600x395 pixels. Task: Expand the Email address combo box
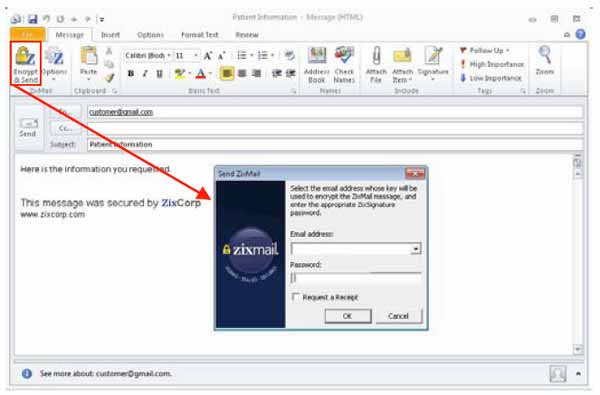[416, 249]
